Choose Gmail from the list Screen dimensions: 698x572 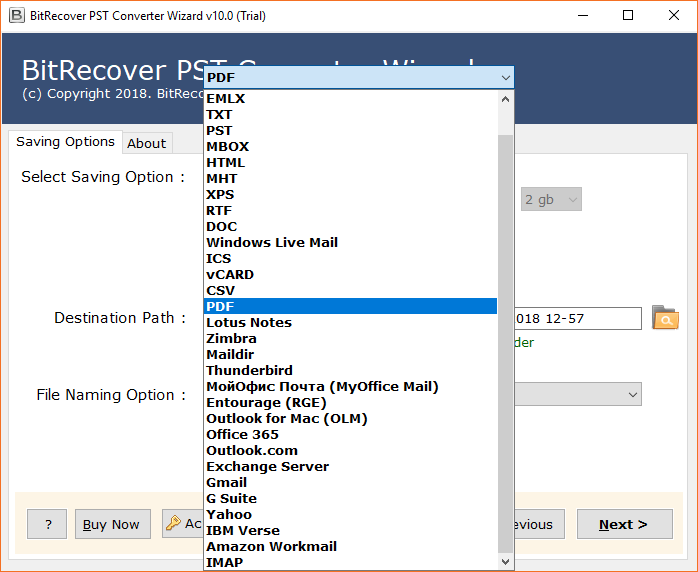click(x=350, y=483)
